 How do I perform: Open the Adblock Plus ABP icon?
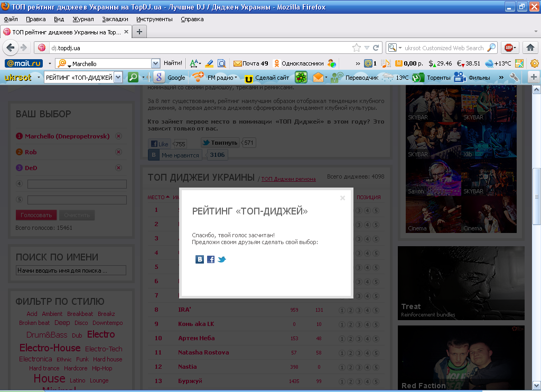[x=509, y=48]
